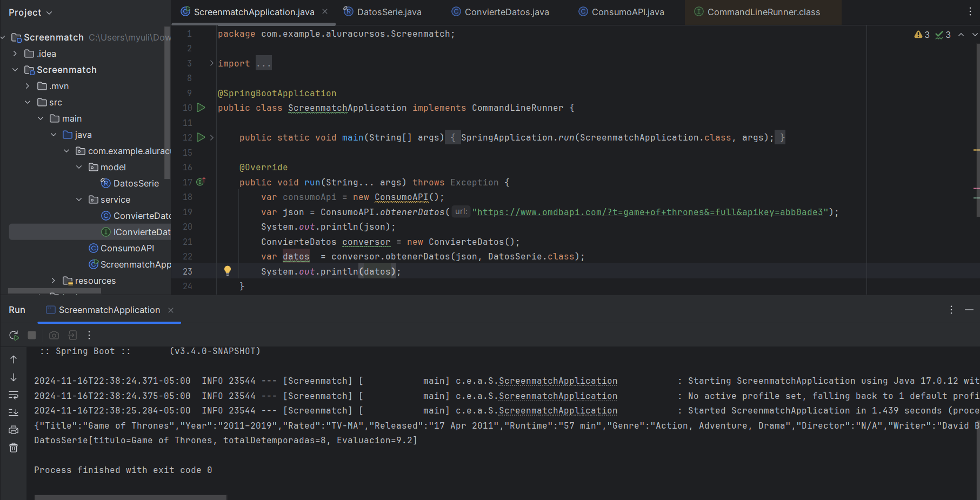Click the project tree vertical scrollbar
Viewport: 980px width, 500px height.
[167, 103]
